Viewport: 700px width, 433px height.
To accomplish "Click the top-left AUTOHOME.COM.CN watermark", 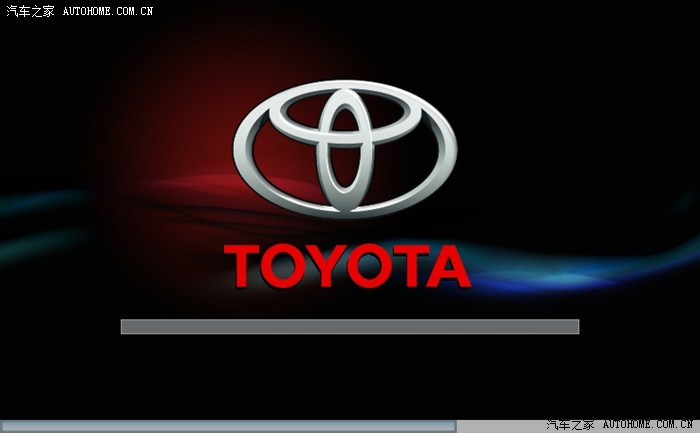I will coord(108,11).
